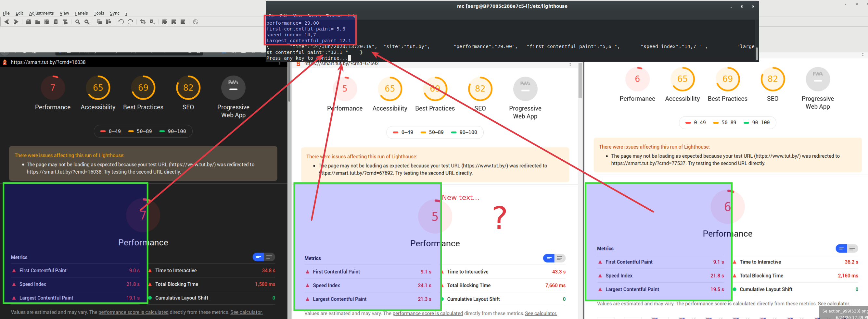The width and height of the screenshot is (868, 319).
Task: Click the 1:1 actual size icon
Action: [x=183, y=22]
